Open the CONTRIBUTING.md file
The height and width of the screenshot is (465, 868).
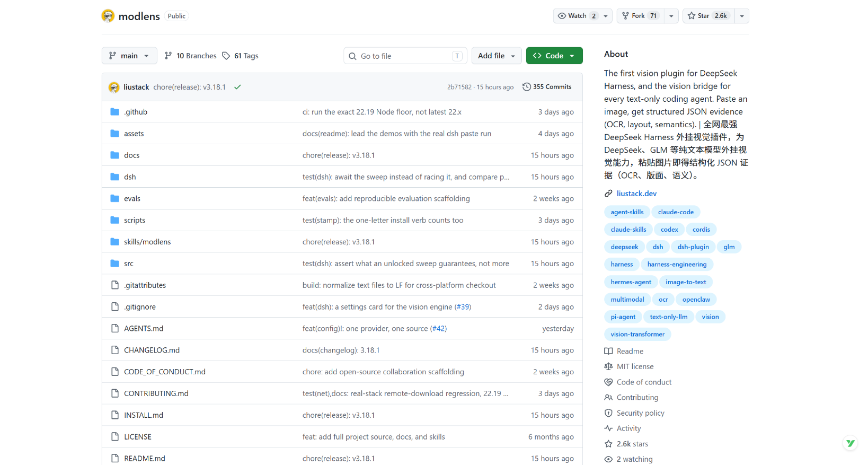[156, 393]
